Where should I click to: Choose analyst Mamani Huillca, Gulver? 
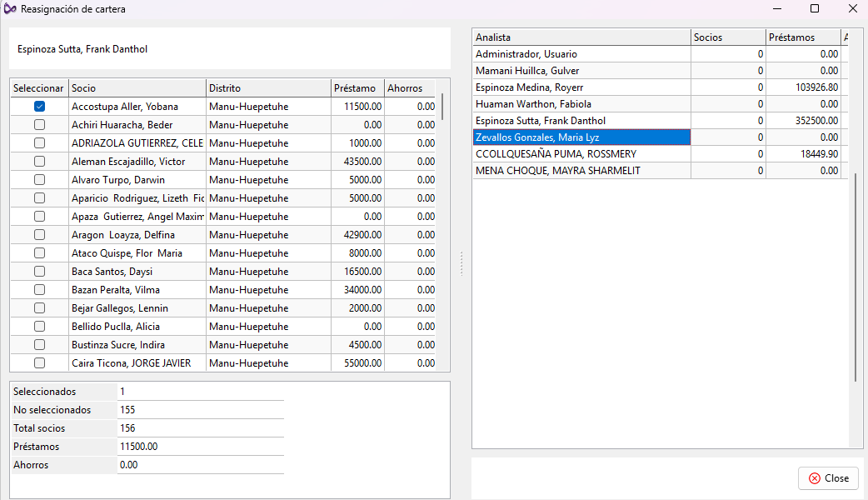(x=581, y=71)
